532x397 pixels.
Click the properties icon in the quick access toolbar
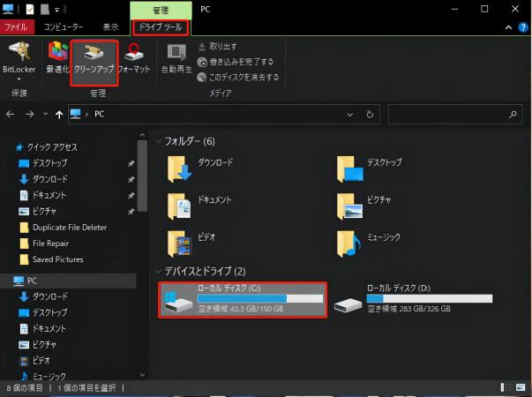(x=30, y=9)
